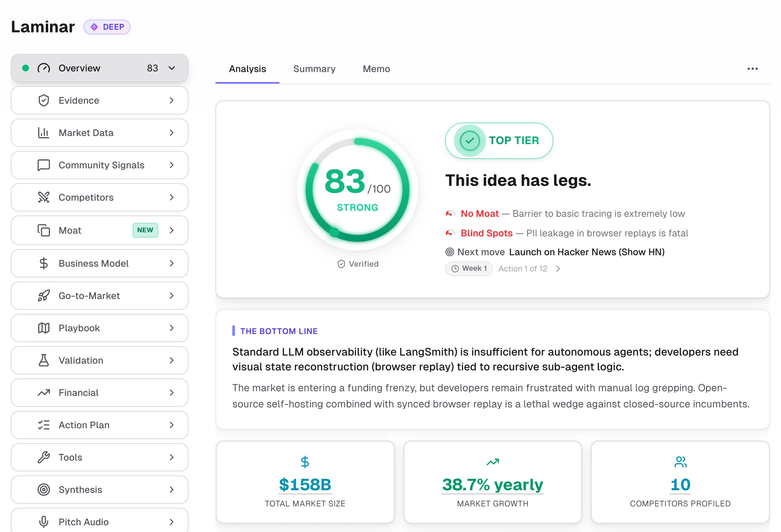This screenshot has height=532, width=781.
Task: Expand the Action Plan row chevron
Action: coord(172,425)
